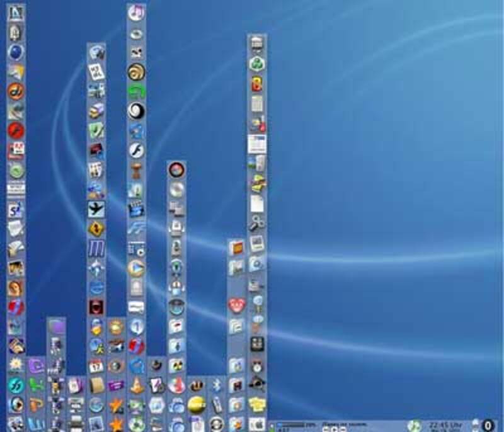Open the blue 'S' letter icon
The width and height of the screenshot is (504, 432).
coord(16,209)
